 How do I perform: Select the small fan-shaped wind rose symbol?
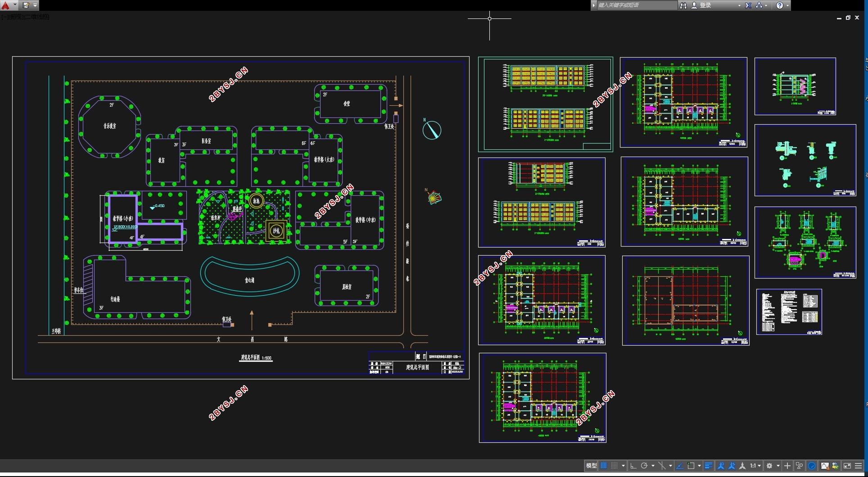[434, 197]
